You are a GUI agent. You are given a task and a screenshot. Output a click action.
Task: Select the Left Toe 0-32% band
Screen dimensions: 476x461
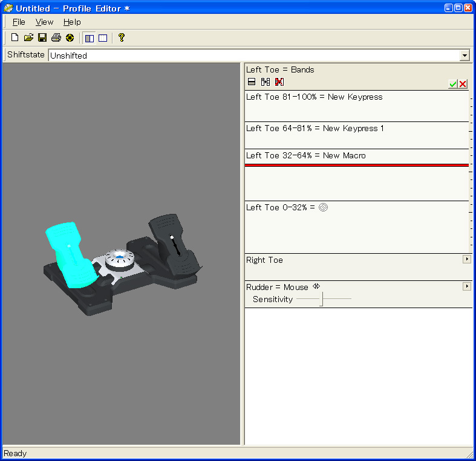pyautogui.click(x=357, y=227)
